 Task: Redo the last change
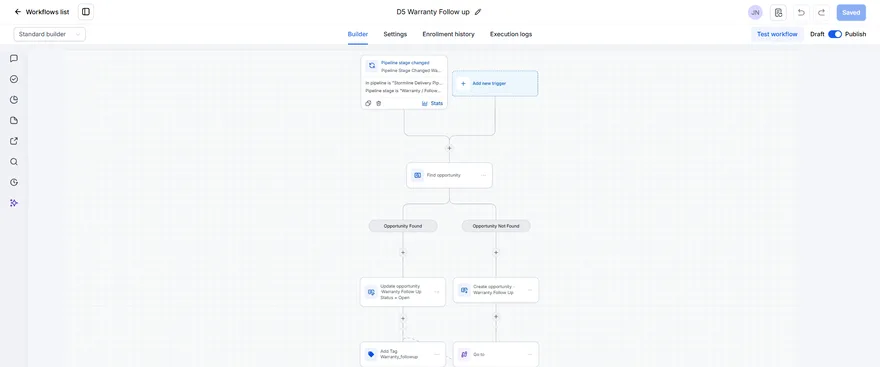click(821, 12)
